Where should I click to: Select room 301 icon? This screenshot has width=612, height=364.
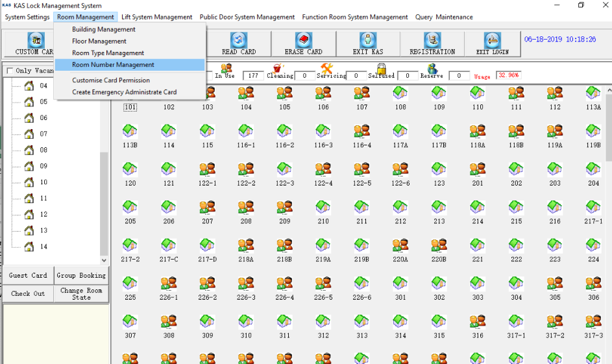400,284
